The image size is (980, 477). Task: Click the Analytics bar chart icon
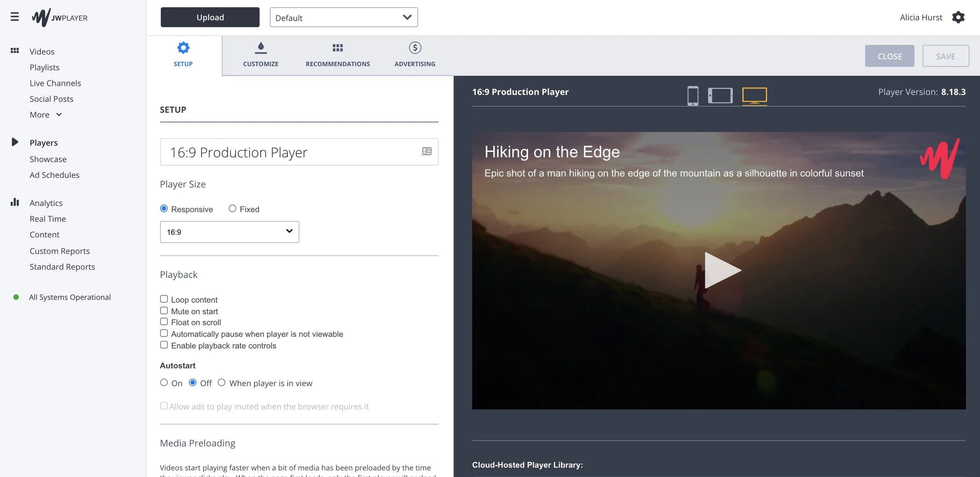click(x=15, y=202)
